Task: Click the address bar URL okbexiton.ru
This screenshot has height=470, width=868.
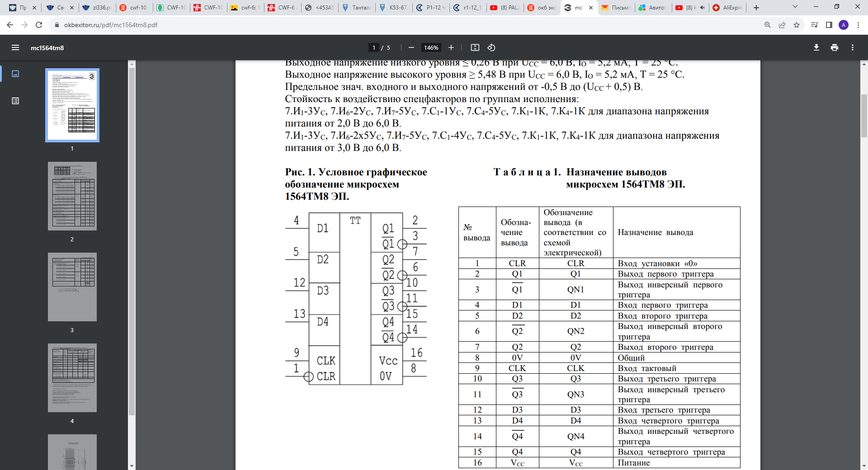Action: click(111, 25)
